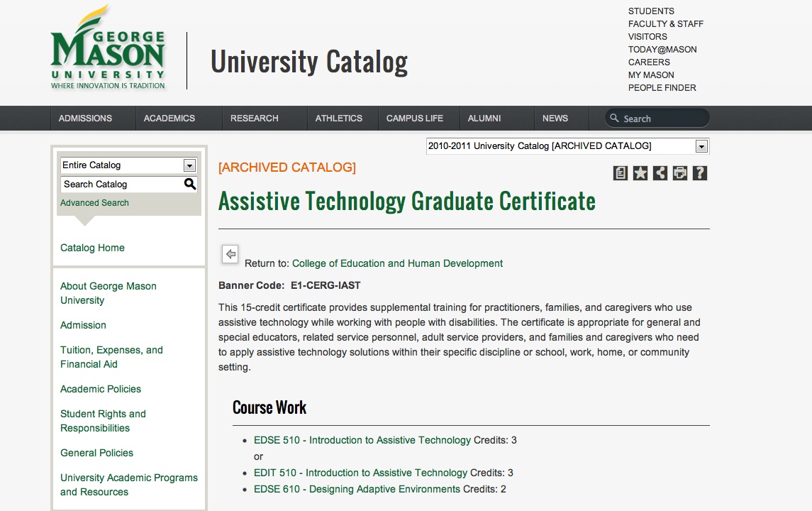The width and height of the screenshot is (812, 511).
Task: Open EDSE 610 Designing Adaptive Environments course
Action: (357, 489)
